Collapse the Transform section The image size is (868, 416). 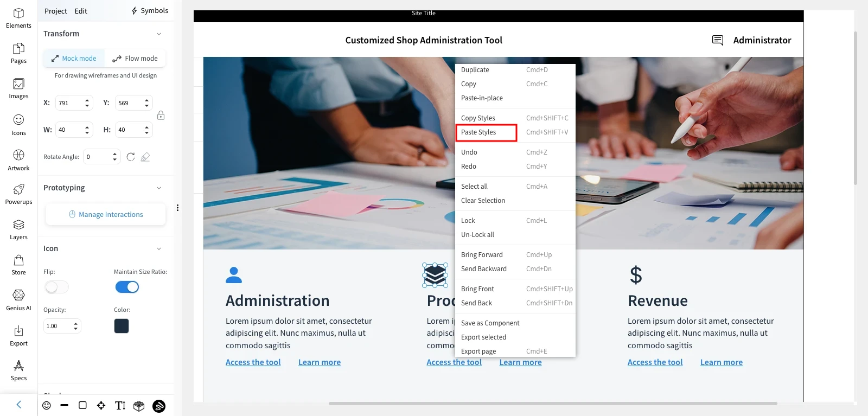(159, 34)
